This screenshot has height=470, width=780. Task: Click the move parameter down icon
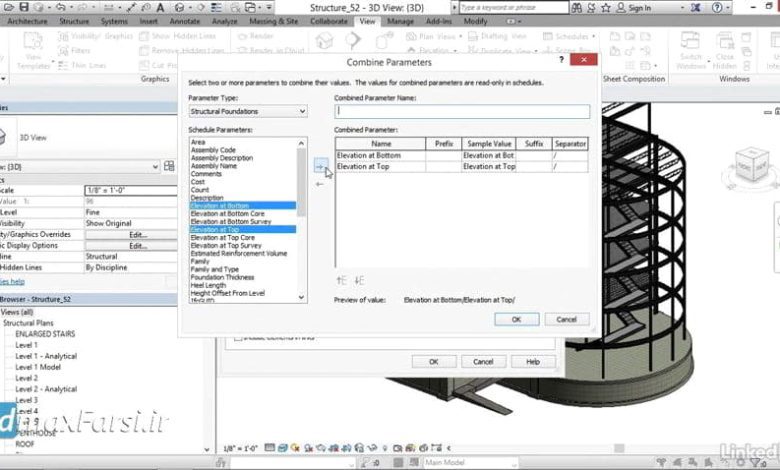(x=359, y=281)
